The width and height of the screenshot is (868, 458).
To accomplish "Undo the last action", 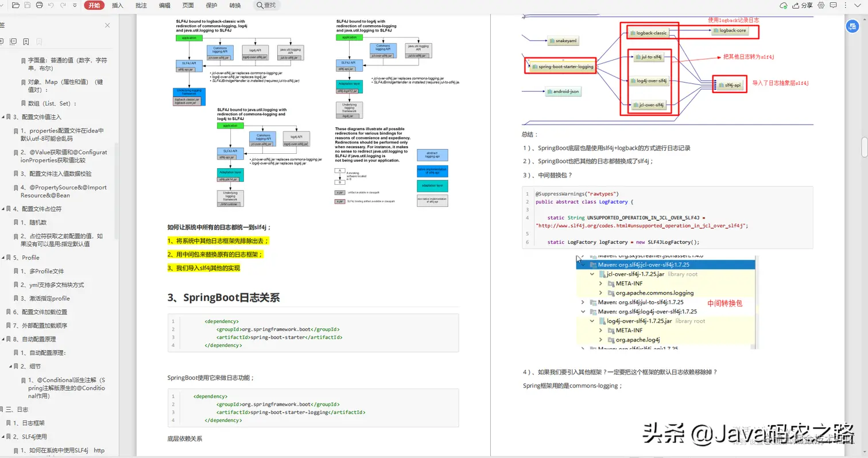I will point(51,5).
